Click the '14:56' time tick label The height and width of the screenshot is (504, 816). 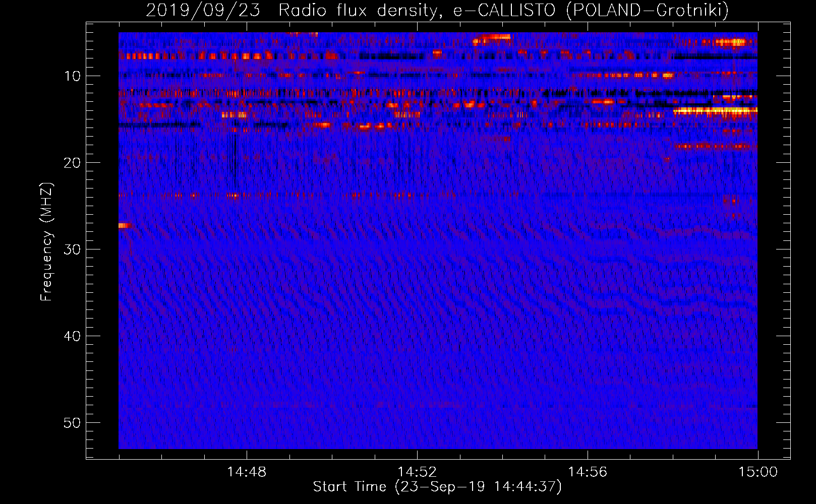[x=588, y=472]
